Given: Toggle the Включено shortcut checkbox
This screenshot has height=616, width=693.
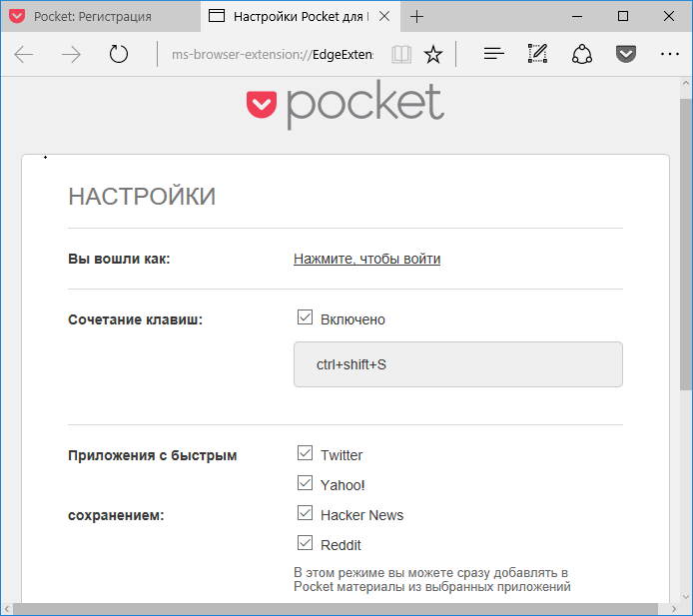Looking at the screenshot, I should pos(305,317).
